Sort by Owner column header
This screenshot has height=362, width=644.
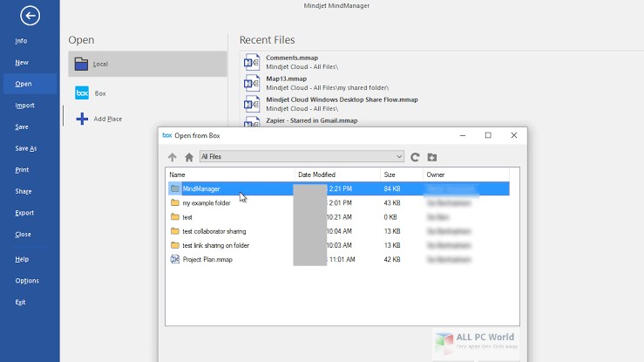pyautogui.click(x=436, y=174)
